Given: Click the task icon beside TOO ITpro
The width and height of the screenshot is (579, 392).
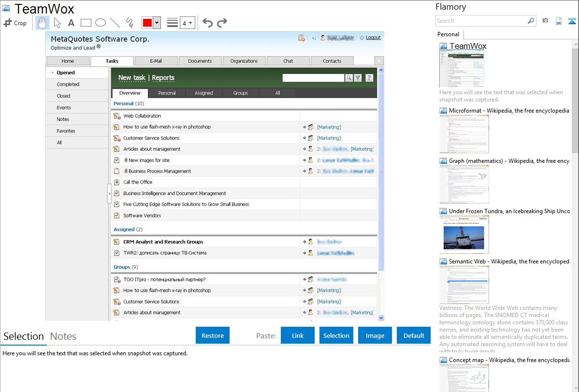Looking at the screenshot, I should (116, 280).
